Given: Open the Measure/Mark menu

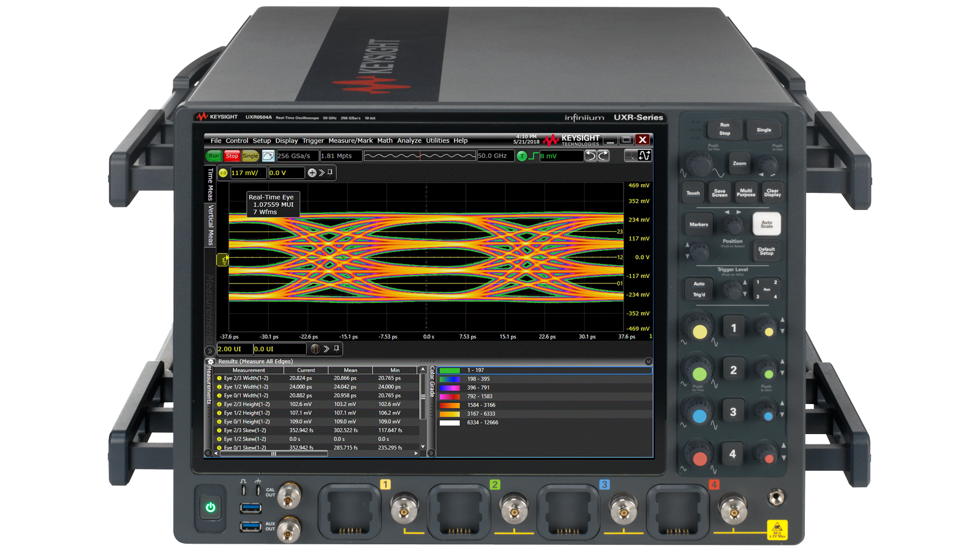Looking at the screenshot, I should point(350,141).
